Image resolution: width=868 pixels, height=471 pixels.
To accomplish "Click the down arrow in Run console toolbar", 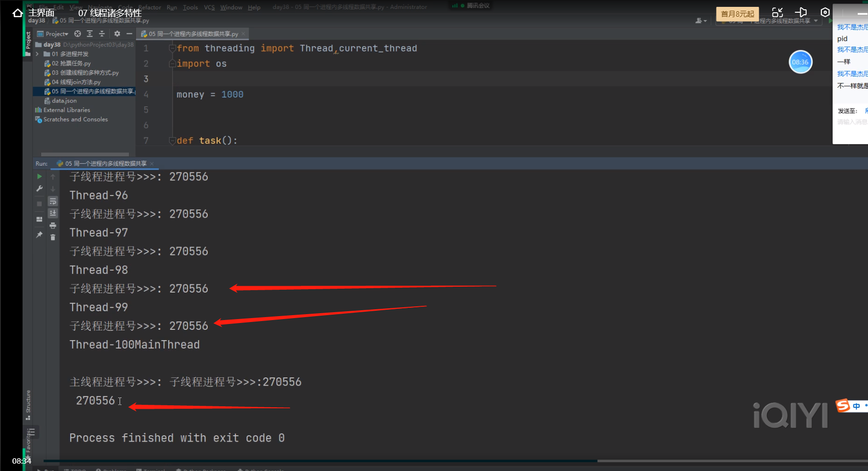I will (53, 189).
